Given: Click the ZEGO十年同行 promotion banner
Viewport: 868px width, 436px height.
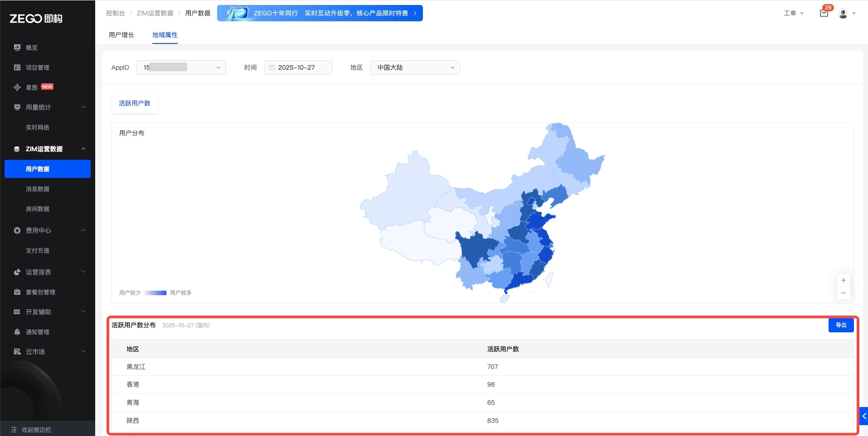Looking at the screenshot, I should 320,13.
